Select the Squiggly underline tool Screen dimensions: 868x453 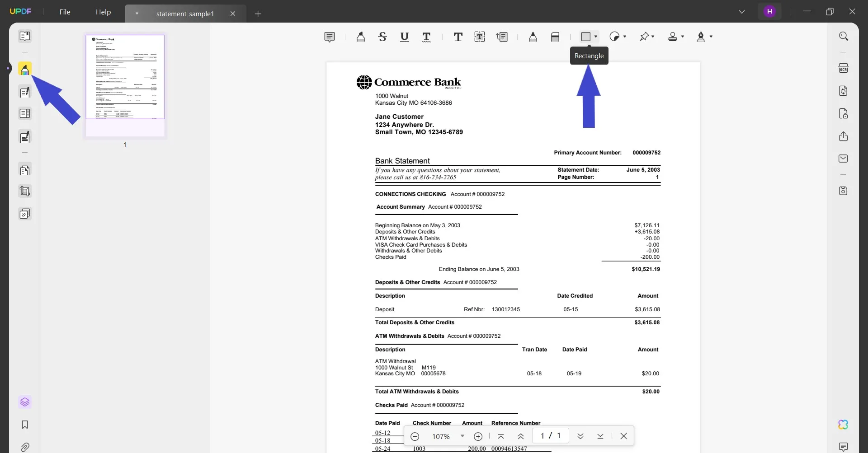click(426, 37)
